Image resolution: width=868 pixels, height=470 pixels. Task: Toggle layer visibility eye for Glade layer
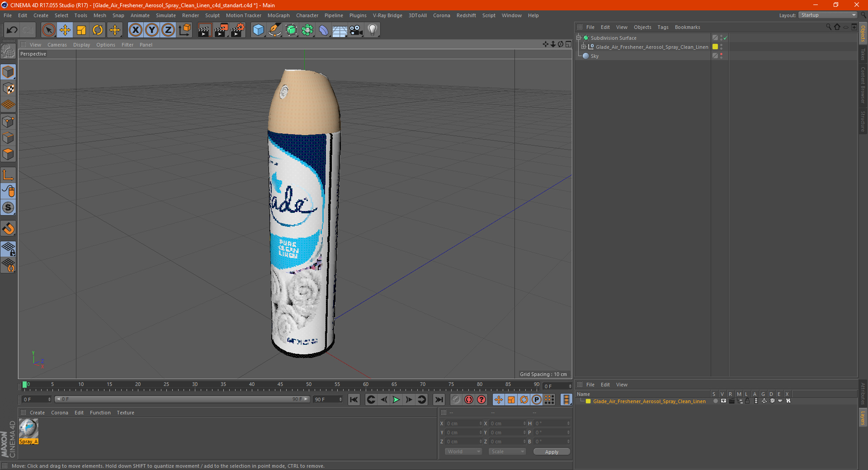(723, 401)
